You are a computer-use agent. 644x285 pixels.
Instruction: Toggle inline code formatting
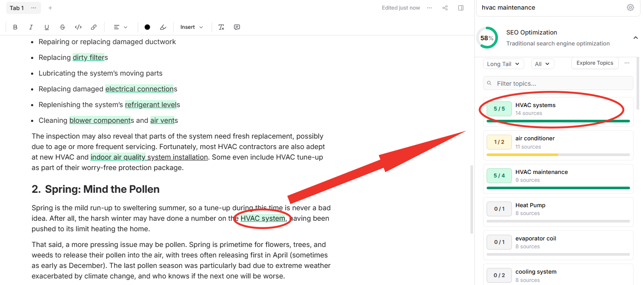click(78, 27)
